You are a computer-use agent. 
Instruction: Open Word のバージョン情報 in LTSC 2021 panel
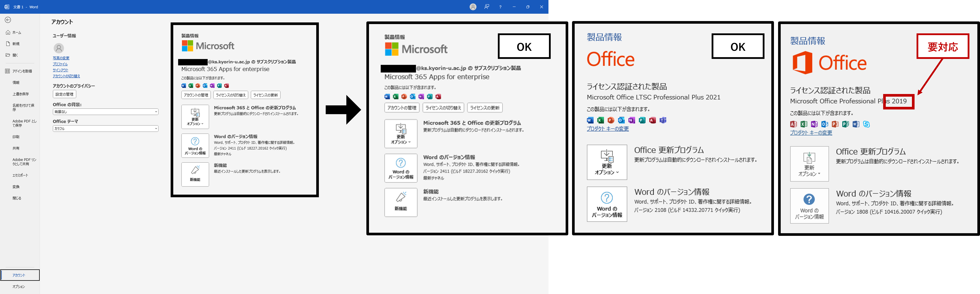pyautogui.click(x=607, y=204)
